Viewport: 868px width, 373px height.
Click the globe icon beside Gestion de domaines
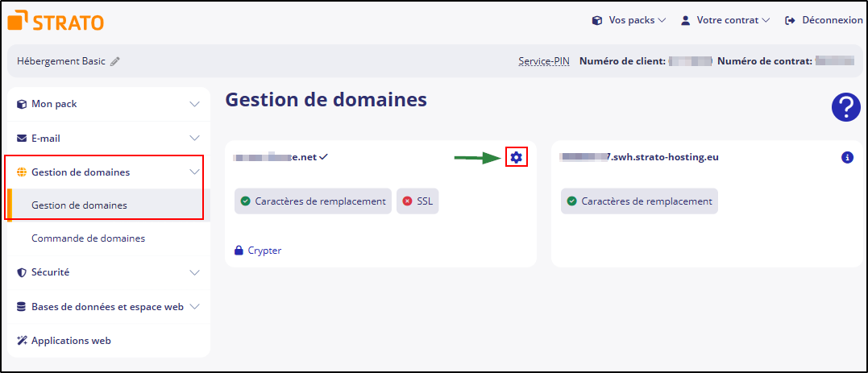tap(22, 172)
